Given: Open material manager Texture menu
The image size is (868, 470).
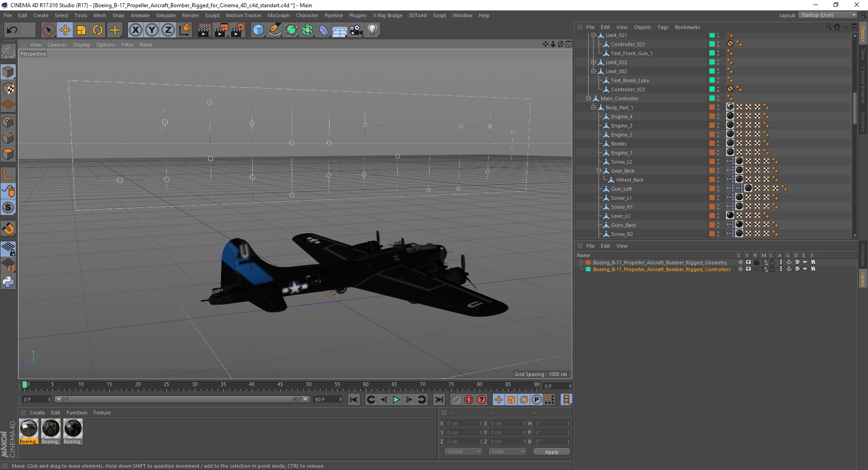Looking at the screenshot, I should point(102,413).
